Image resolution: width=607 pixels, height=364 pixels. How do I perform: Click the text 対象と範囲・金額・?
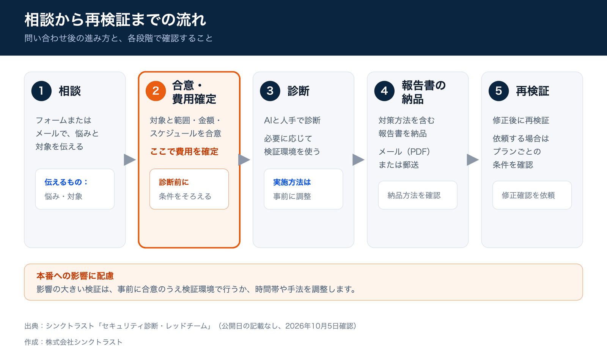click(x=186, y=127)
